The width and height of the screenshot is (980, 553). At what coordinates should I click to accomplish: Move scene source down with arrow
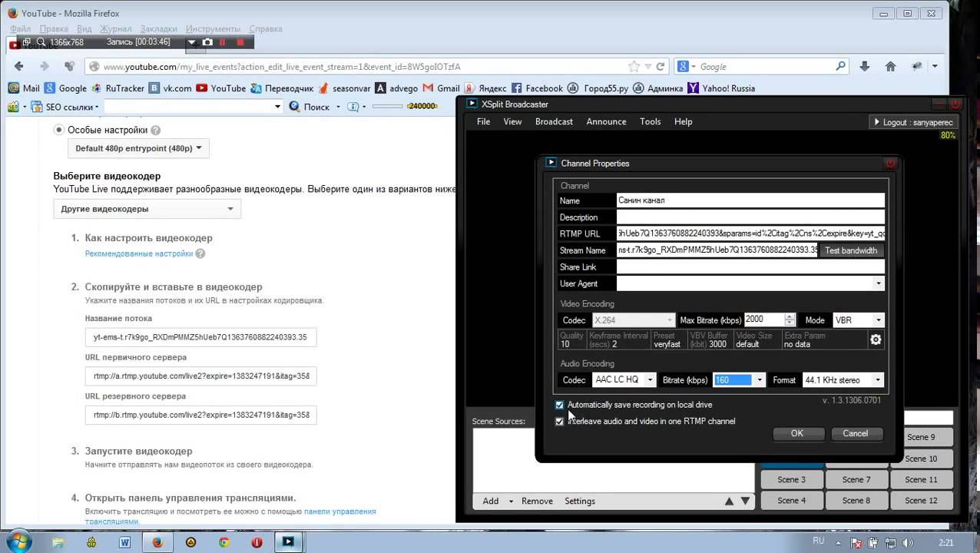tap(745, 501)
